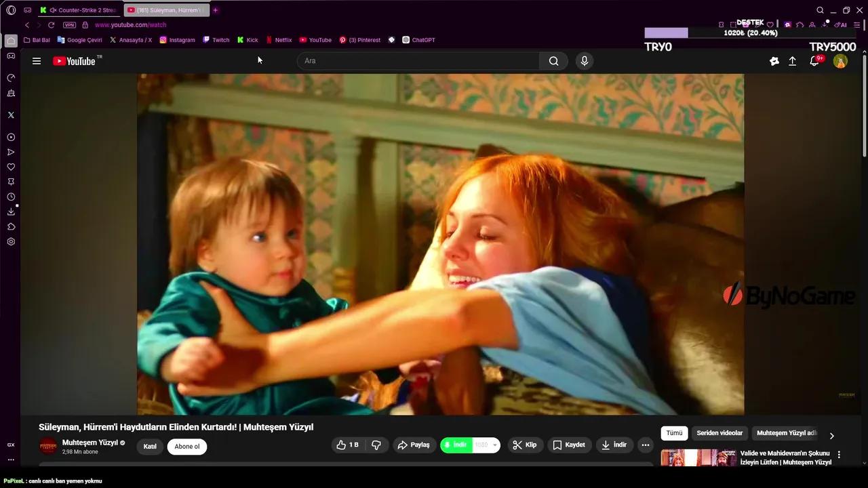Open sidebar settings gear

pos(10,241)
